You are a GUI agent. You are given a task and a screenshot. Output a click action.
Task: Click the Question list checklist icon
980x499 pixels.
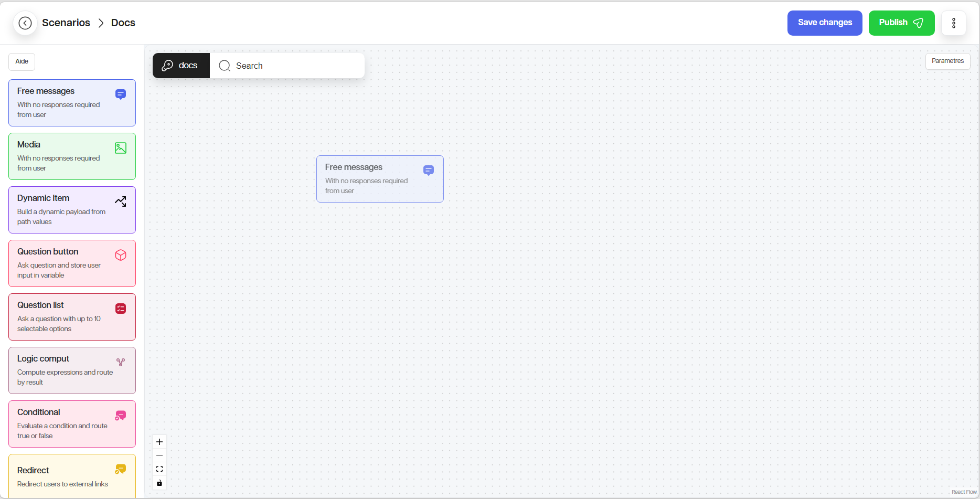pos(121,309)
